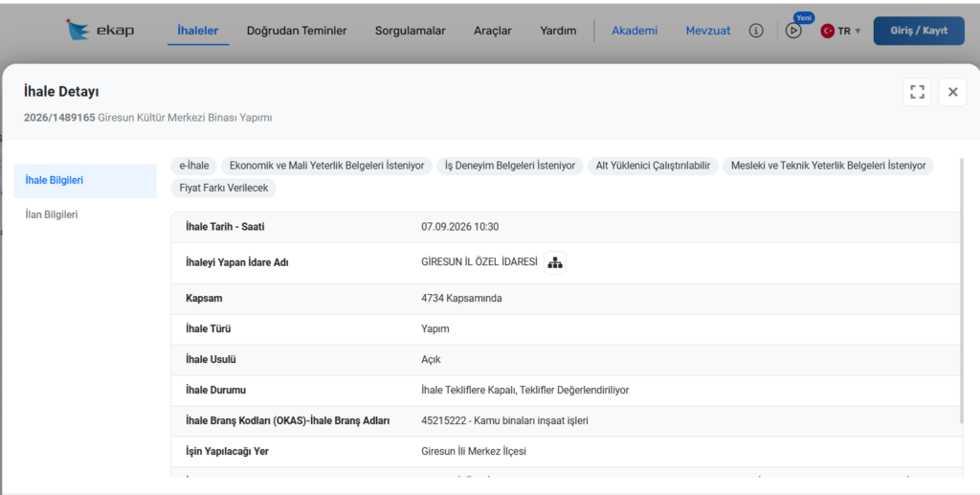980x495 pixels.
Task: Close the İhale Detayı panel
Action: [952, 92]
